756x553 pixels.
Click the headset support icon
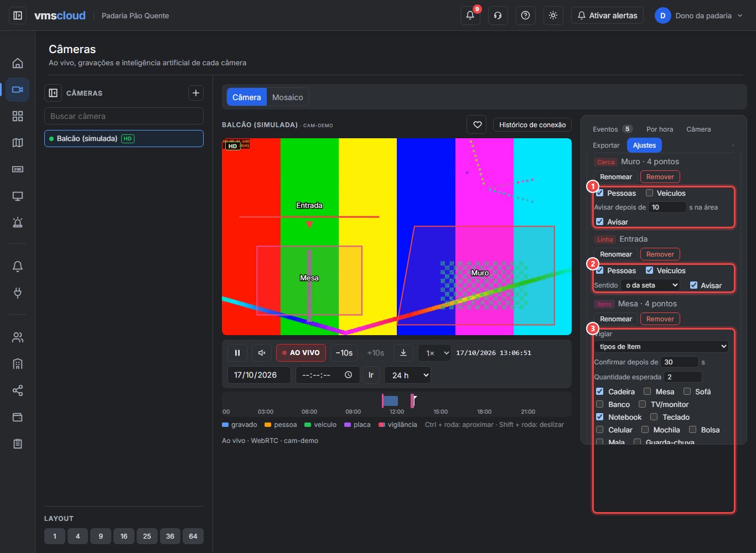pos(498,15)
